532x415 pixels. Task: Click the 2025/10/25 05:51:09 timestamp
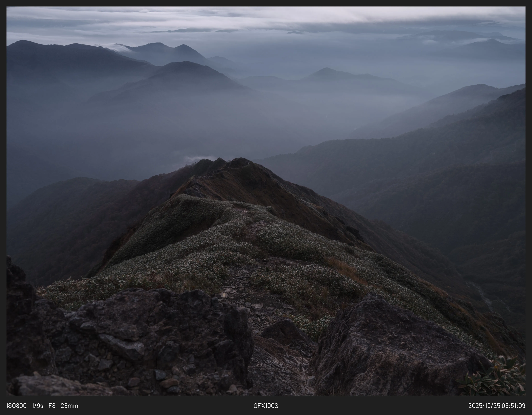497,406
